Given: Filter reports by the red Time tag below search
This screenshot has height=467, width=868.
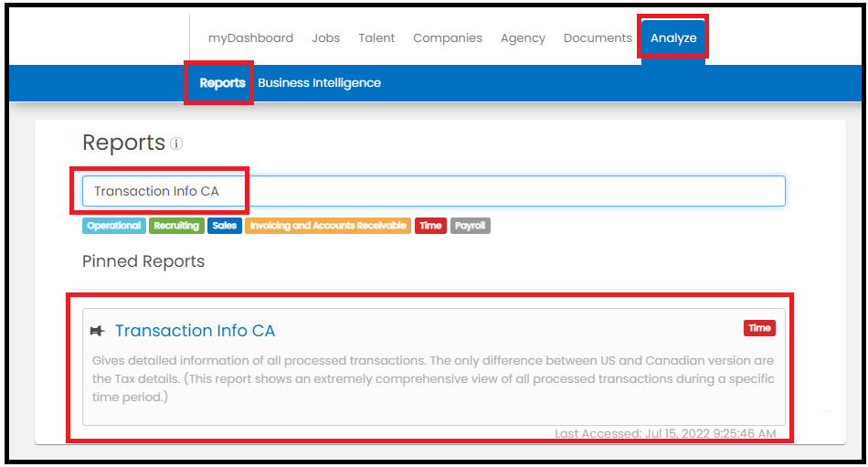Looking at the screenshot, I should point(430,226).
